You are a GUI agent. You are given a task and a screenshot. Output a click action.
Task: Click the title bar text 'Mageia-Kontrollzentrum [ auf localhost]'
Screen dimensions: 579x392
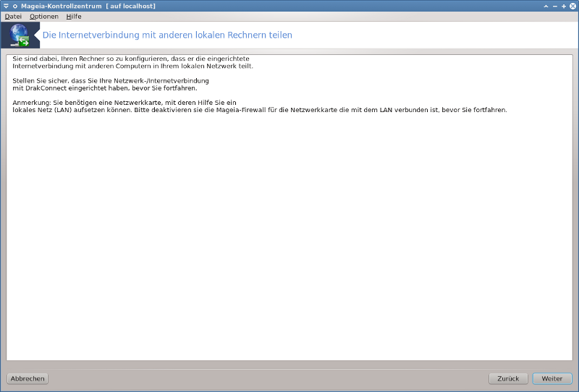point(88,6)
